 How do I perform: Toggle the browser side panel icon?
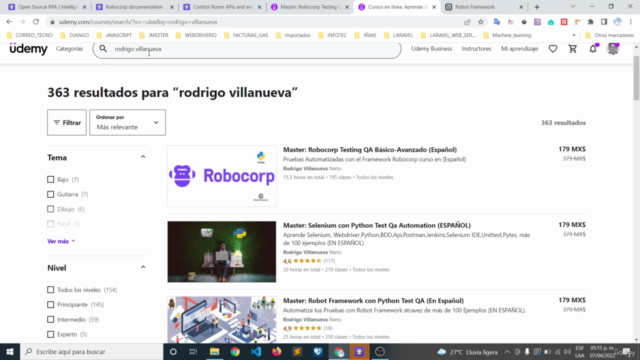[604, 22]
